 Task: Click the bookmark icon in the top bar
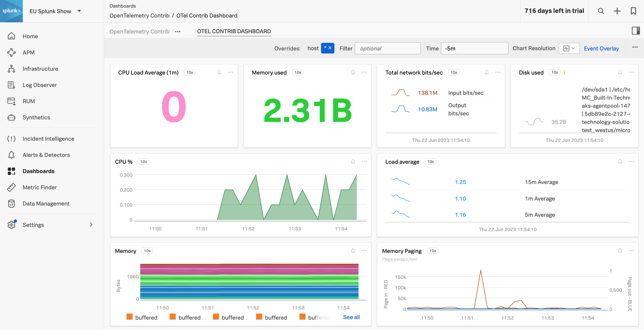(x=633, y=11)
